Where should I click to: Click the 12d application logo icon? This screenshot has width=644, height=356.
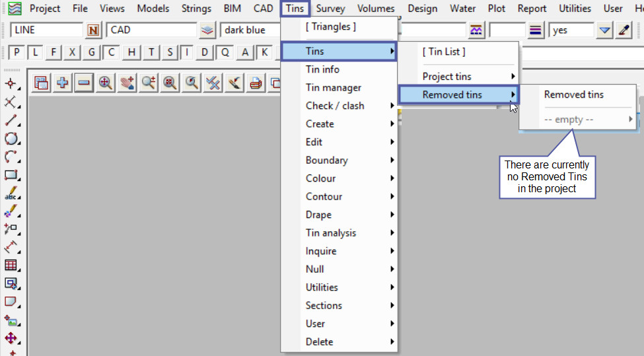pyautogui.click(x=15, y=8)
